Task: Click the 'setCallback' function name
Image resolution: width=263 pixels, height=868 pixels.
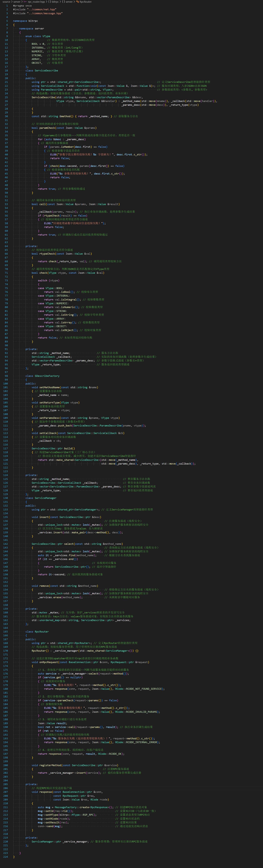Action: [x=48, y=433]
